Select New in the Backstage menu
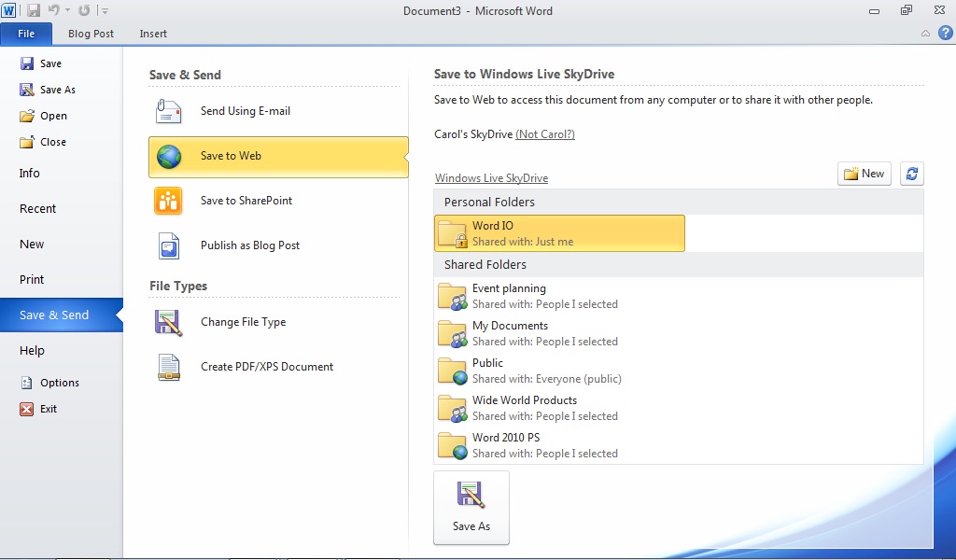The width and height of the screenshot is (956, 560). (32, 244)
